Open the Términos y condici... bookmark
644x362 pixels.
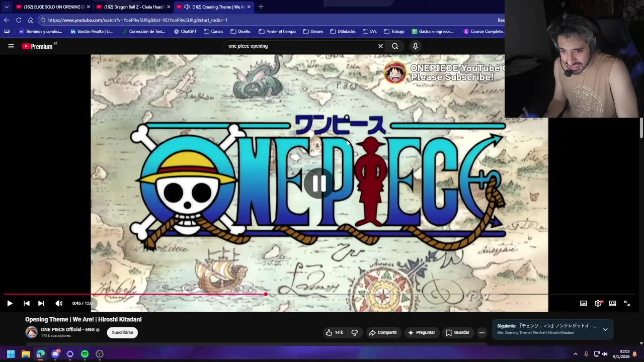(40, 32)
